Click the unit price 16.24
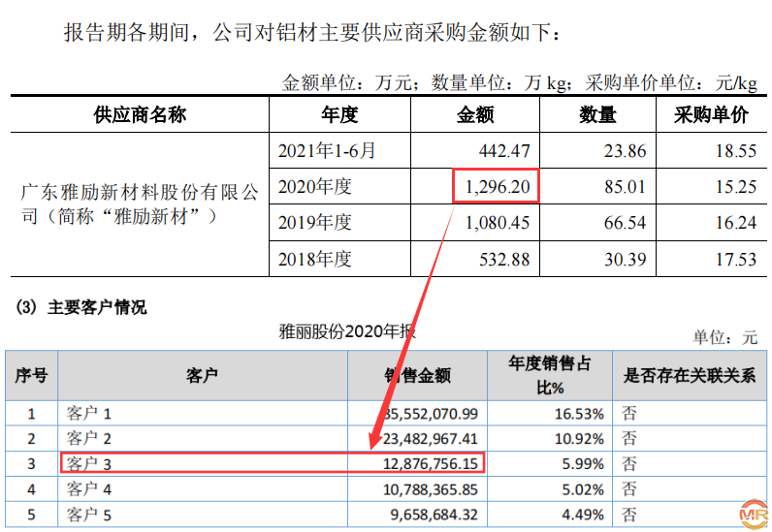The height and width of the screenshot is (532, 772). coord(735,223)
